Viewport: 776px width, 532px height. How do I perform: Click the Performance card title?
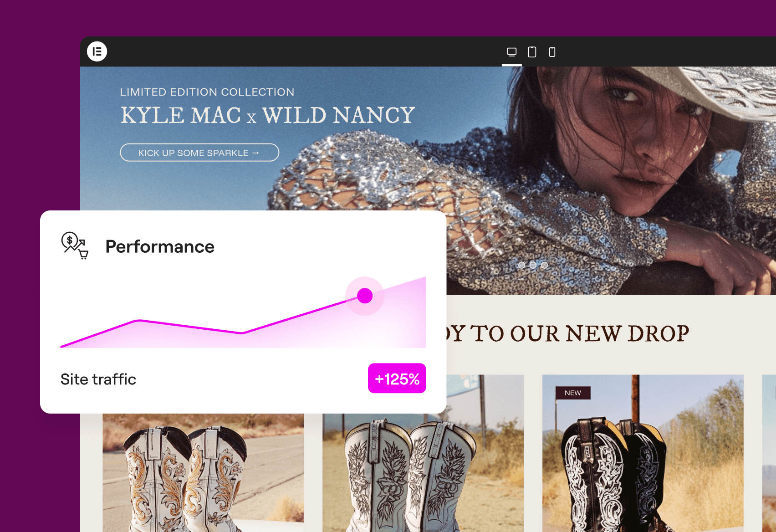click(160, 246)
